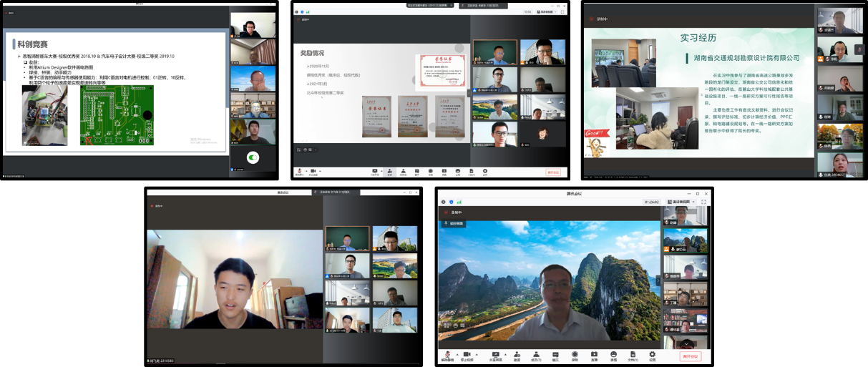This screenshot has width=868, height=367.
Task: Toggle microphone icon in 奖励情况 slide window
Action: 299,172
